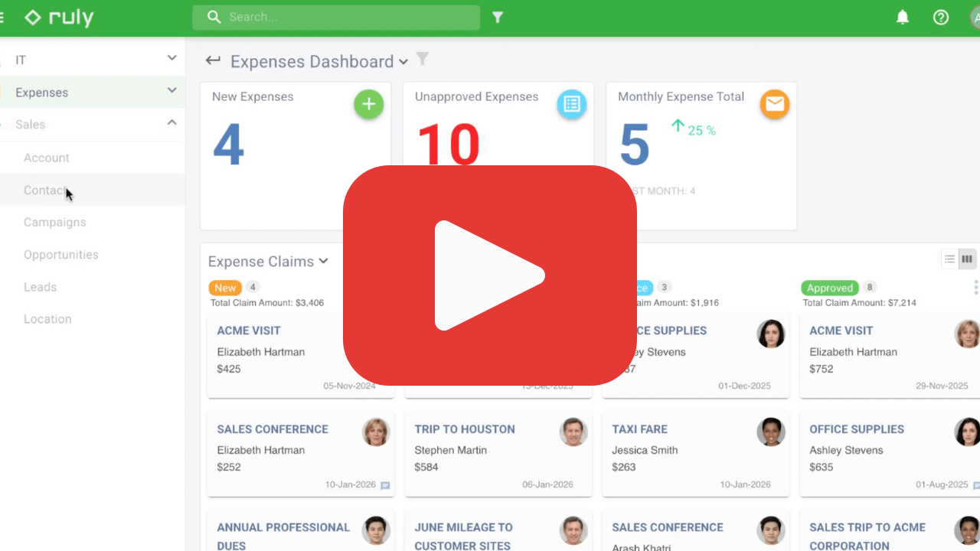The image size is (980, 551).
Task: Click the back arrow beside Expenses Dashboard
Action: click(213, 60)
